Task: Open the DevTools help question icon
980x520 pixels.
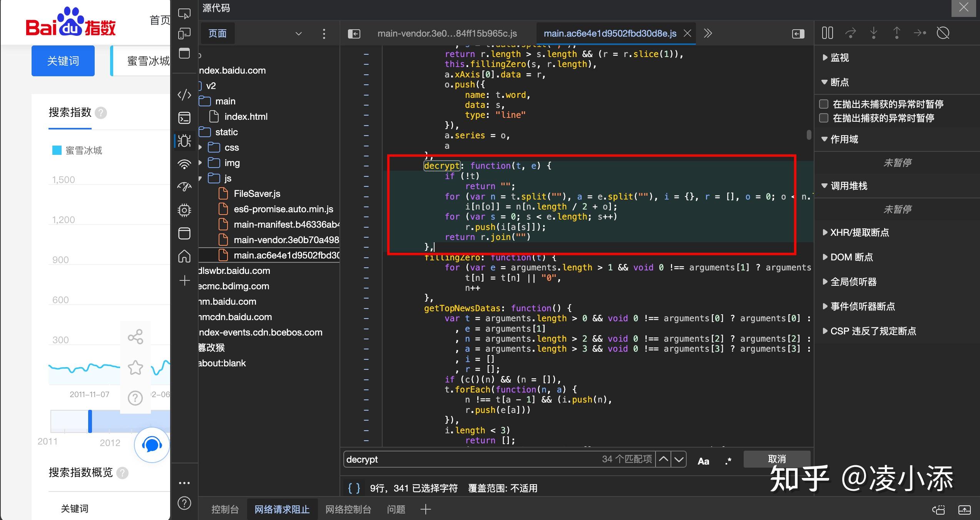Action: pos(184,503)
